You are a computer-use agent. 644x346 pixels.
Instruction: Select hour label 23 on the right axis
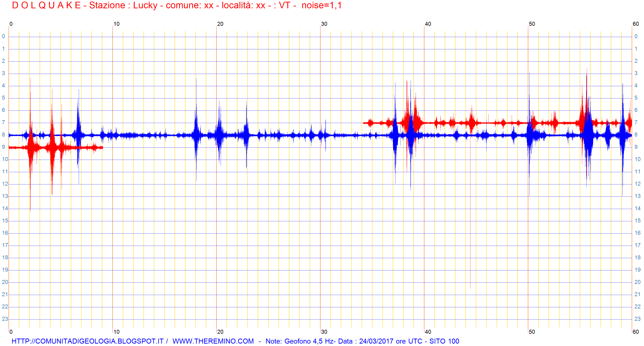637,319
